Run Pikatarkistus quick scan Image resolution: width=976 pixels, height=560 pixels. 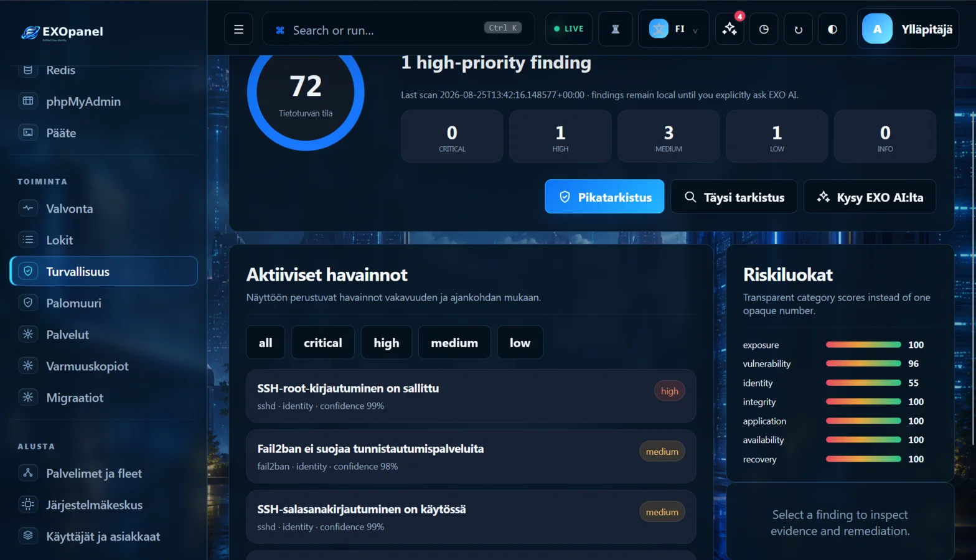click(604, 197)
